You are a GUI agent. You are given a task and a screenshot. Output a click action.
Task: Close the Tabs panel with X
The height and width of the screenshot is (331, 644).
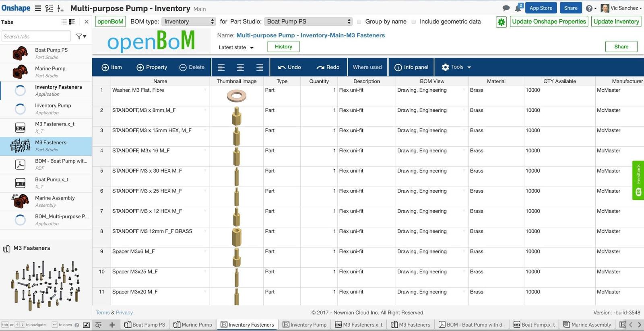pyautogui.click(x=86, y=22)
